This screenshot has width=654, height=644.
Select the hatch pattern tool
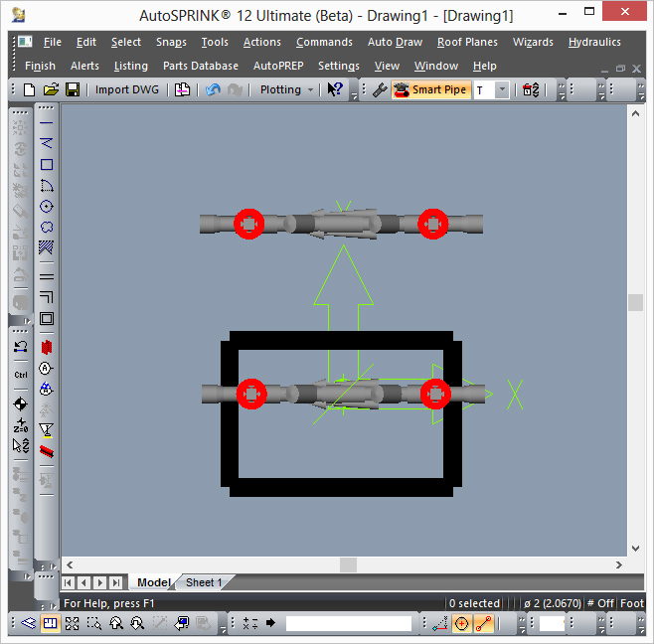click(x=47, y=247)
